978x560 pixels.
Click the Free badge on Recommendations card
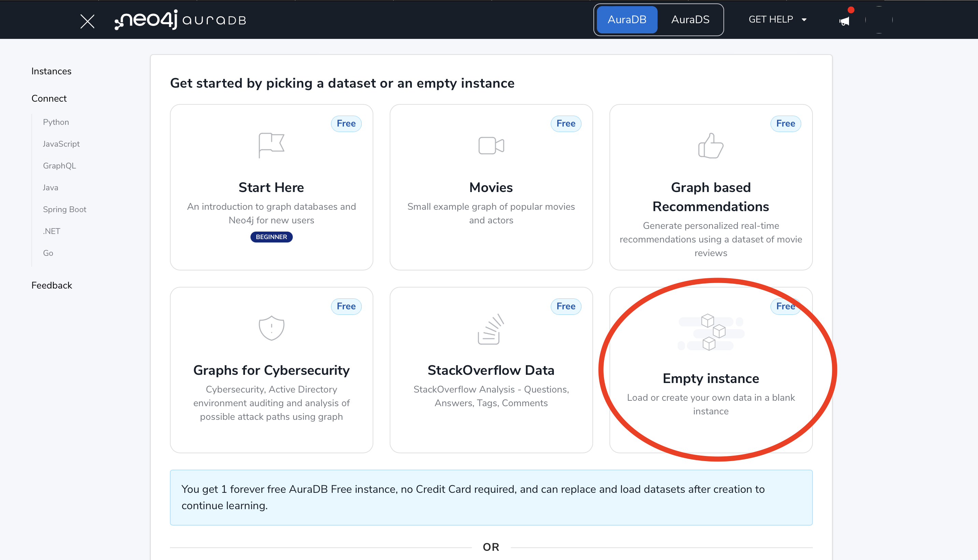(785, 123)
